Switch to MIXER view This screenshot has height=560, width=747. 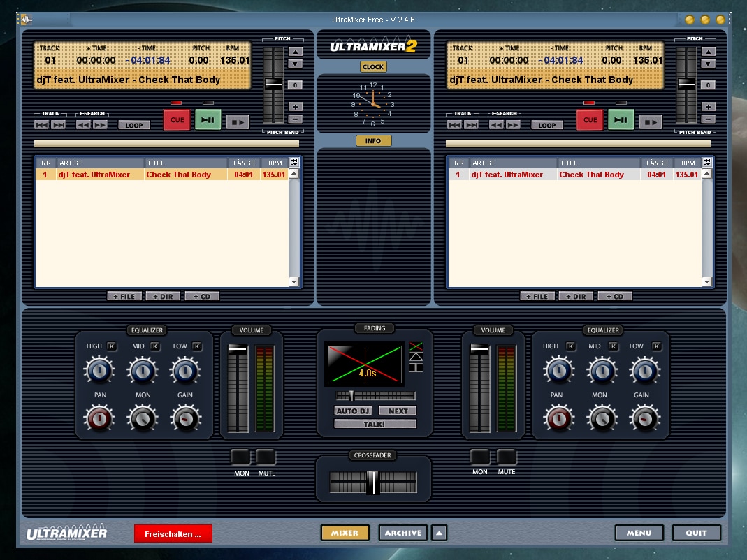click(345, 533)
